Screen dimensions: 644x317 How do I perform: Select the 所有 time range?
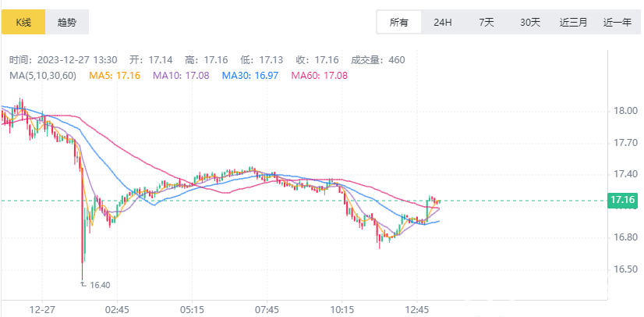399,22
